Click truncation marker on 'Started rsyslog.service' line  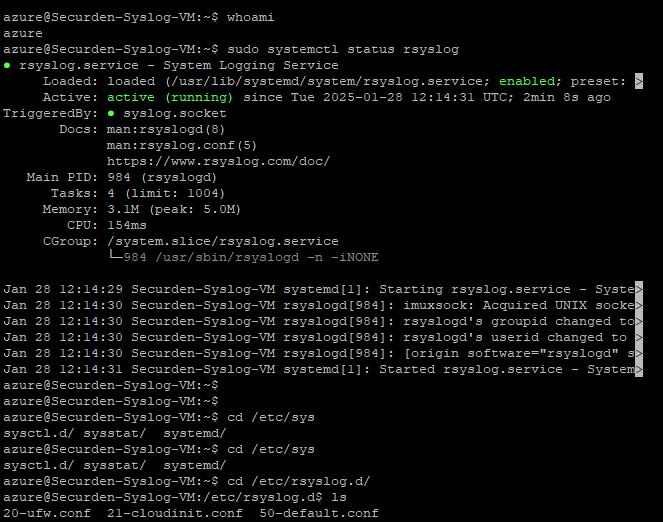tap(639, 369)
